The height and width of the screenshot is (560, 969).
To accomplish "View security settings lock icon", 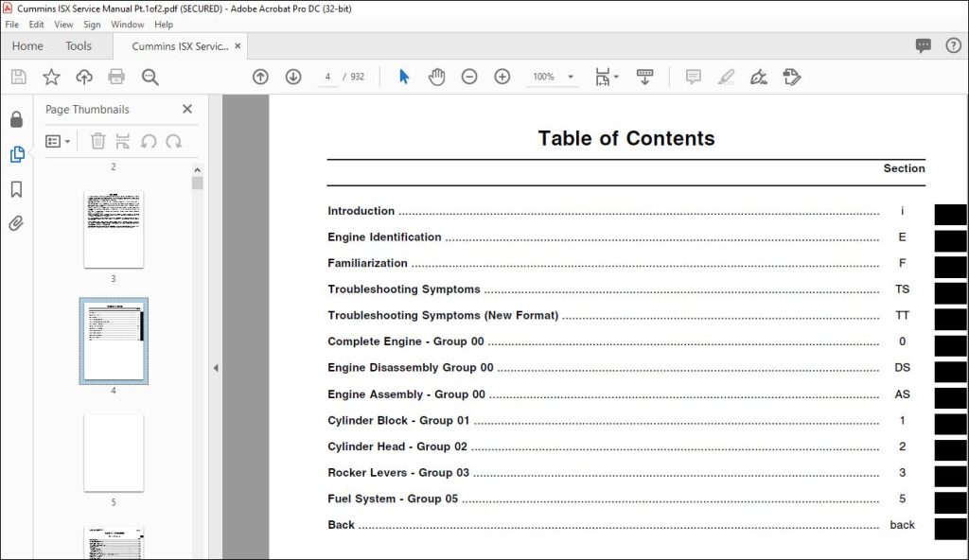I will click(17, 119).
